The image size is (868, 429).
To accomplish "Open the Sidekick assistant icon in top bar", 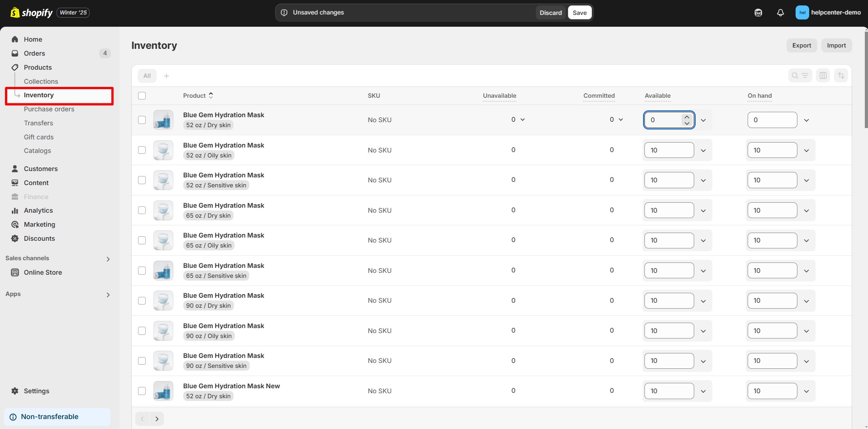I will click(758, 13).
